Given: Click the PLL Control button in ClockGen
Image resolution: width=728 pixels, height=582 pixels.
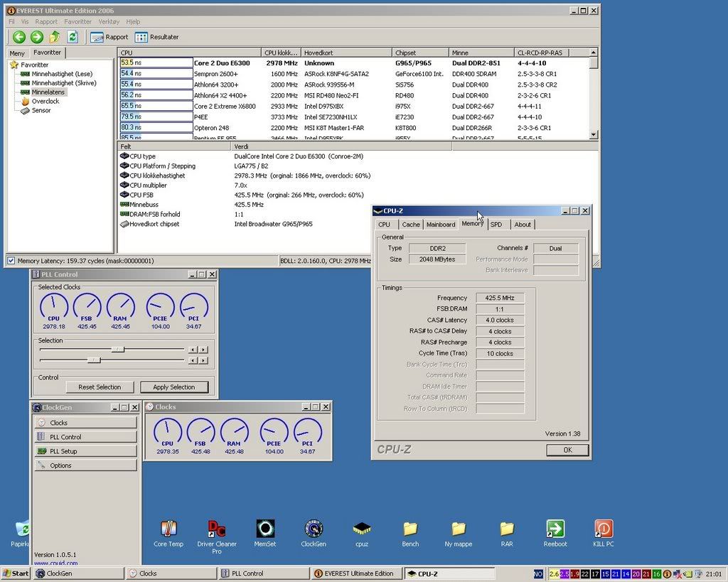Looking at the screenshot, I should point(85,437).
